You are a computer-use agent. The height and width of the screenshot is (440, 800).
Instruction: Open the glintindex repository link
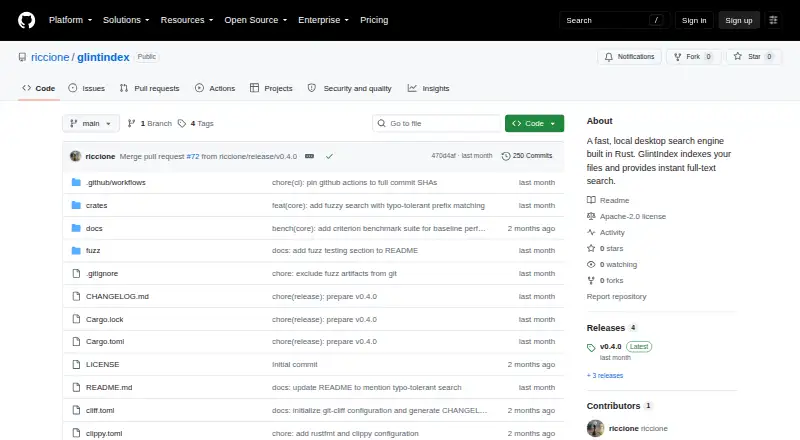[103, 57]
